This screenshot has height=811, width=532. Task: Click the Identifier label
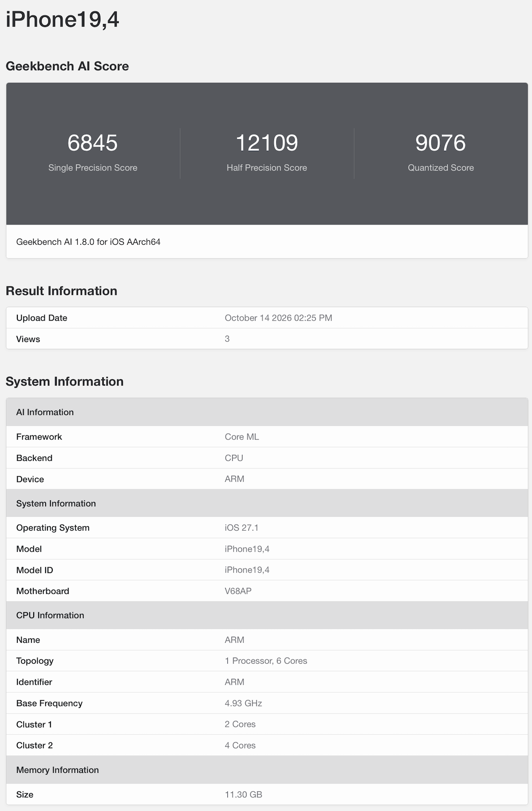pyautogui.click(x=34, y=682)
